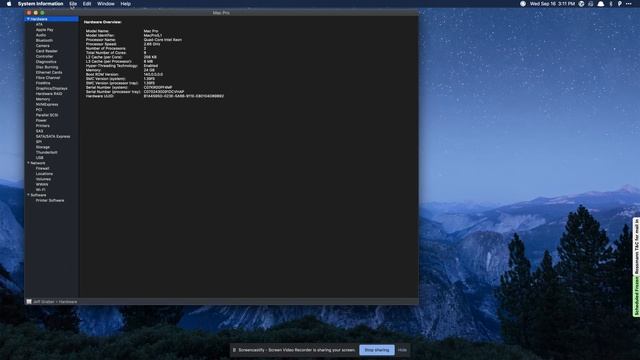
Task: Select ATA in the sidebar
Action: coord(39,24)
